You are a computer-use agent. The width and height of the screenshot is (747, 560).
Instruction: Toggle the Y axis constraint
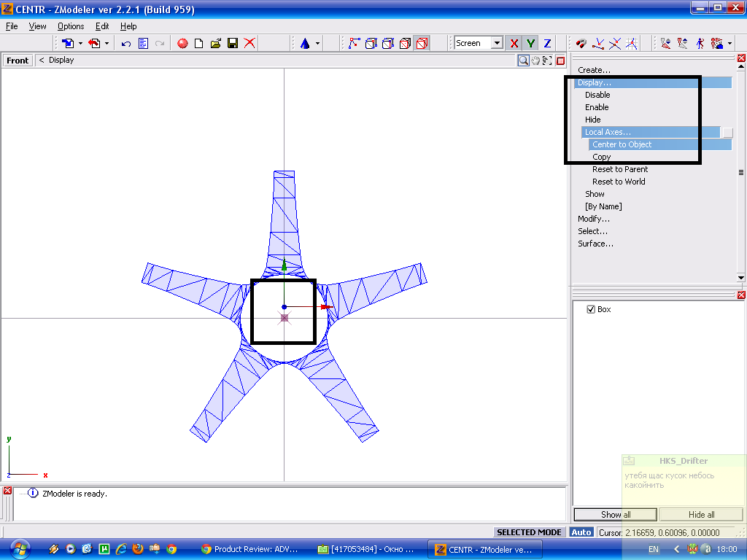pyautogui.click(x=531, y=44)
